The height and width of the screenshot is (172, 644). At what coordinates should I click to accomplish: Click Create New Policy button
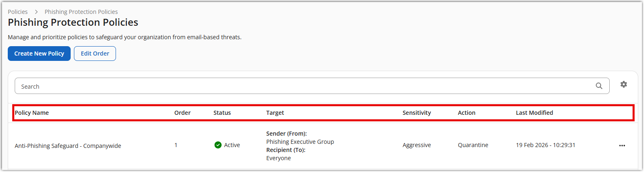point(39,54)
